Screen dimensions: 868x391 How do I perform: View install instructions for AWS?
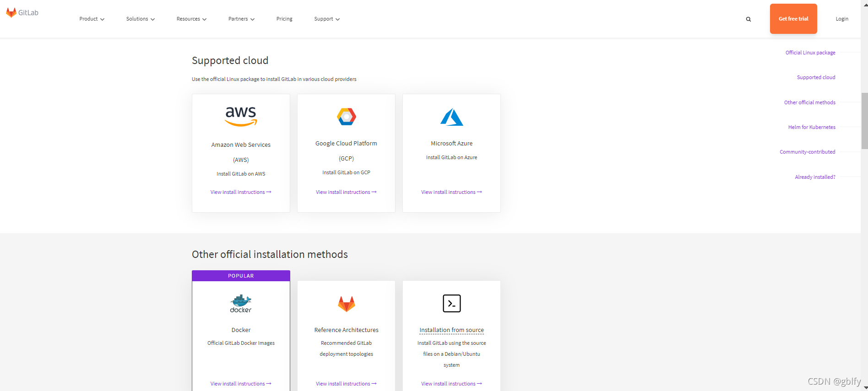tap(241, 192)
